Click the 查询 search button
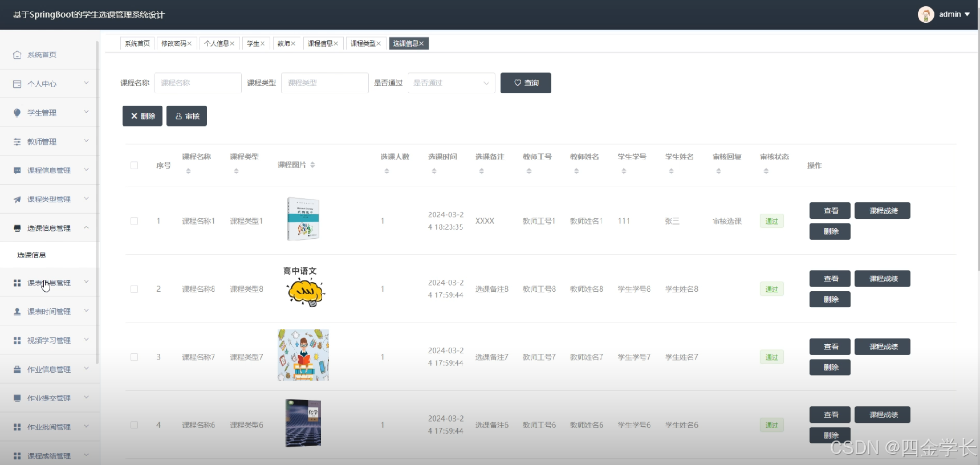 tap(526, 83)
